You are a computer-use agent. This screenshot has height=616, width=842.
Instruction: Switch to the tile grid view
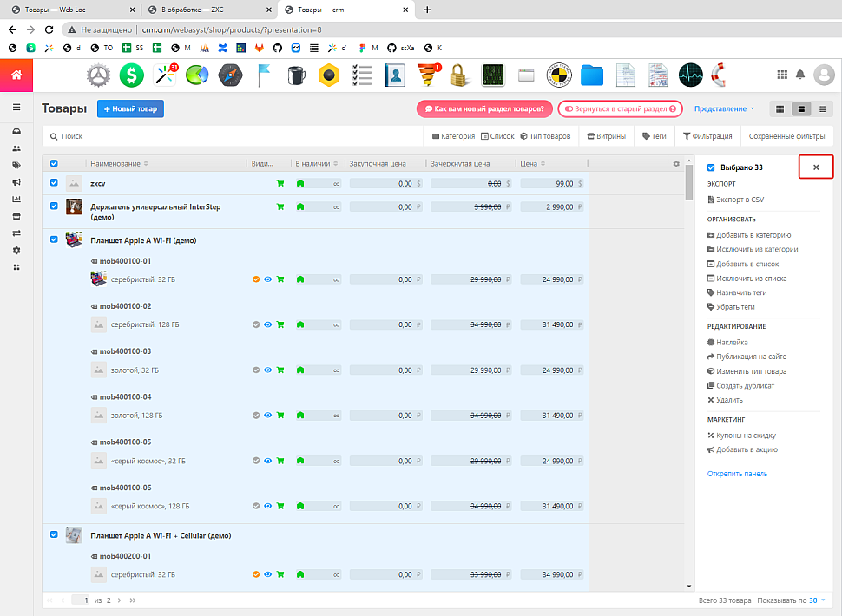click(780, 108)
